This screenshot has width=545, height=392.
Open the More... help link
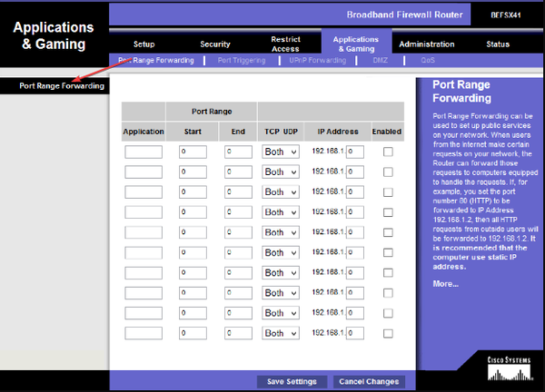tap(446, 284)
